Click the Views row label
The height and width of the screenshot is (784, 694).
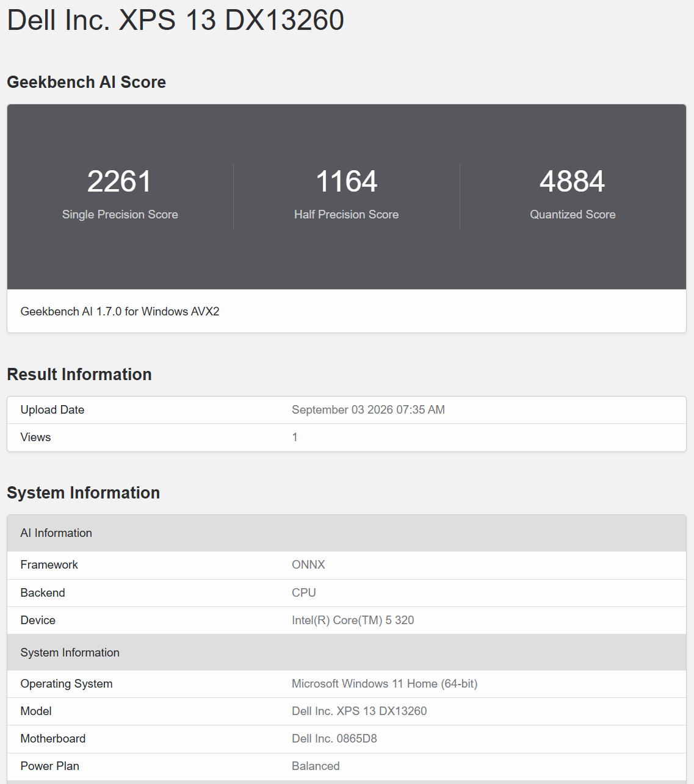pyautogui.click(x=36, y=437)
